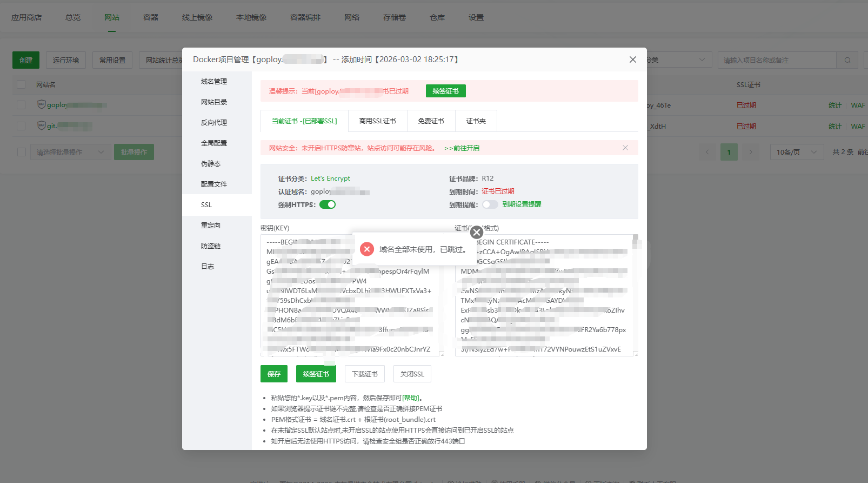The width and height of the screenshot is (868, 483).
Task: Check the batch operation checkbox
Action: [x=22, y=152]
